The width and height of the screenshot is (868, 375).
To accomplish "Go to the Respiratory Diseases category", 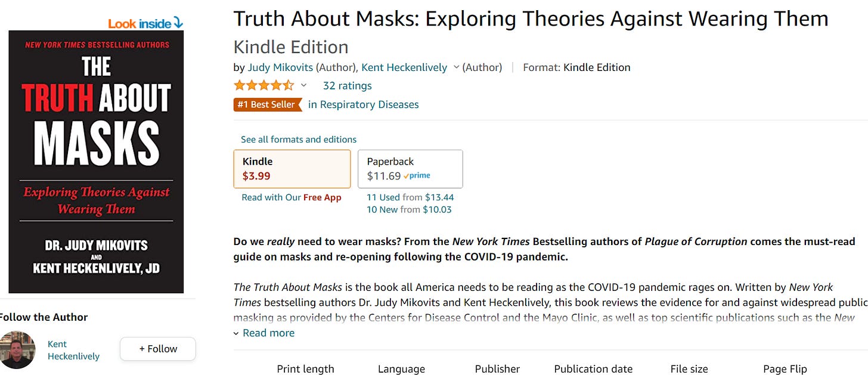I will coord(364,104).
